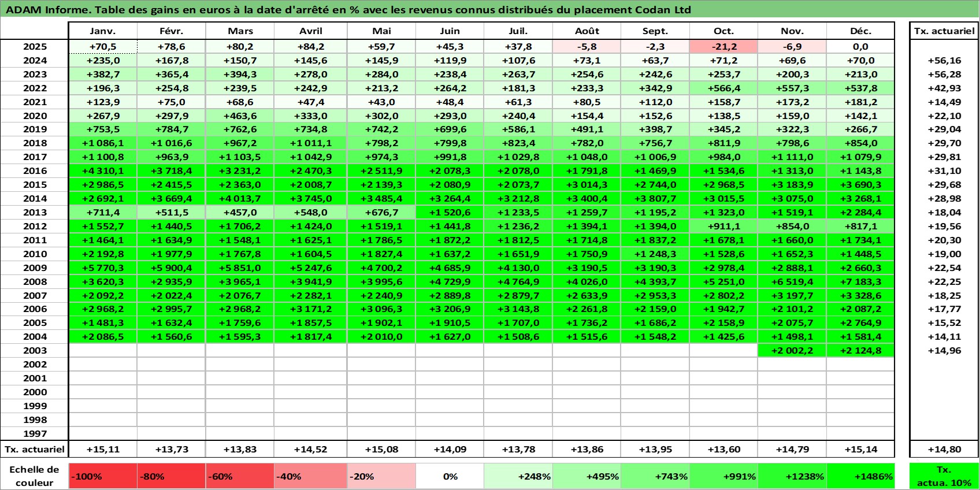Click the 'Juin' column header

[450, 31]
